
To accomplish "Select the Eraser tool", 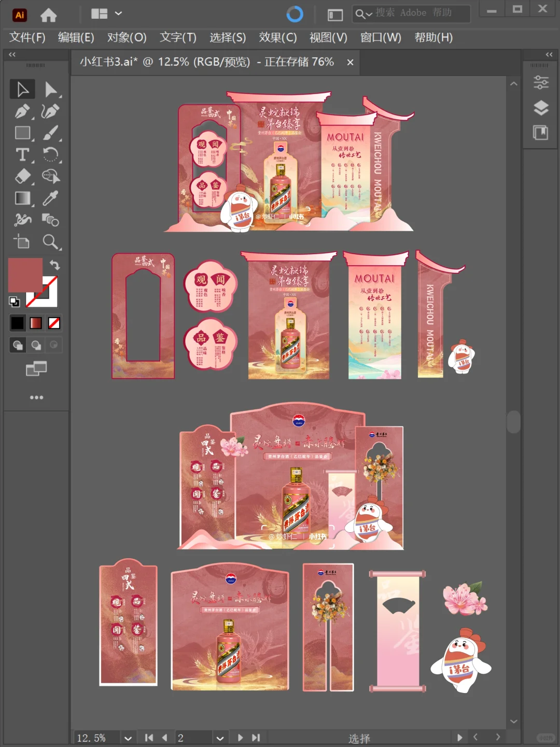I will [x=22, y=176].
